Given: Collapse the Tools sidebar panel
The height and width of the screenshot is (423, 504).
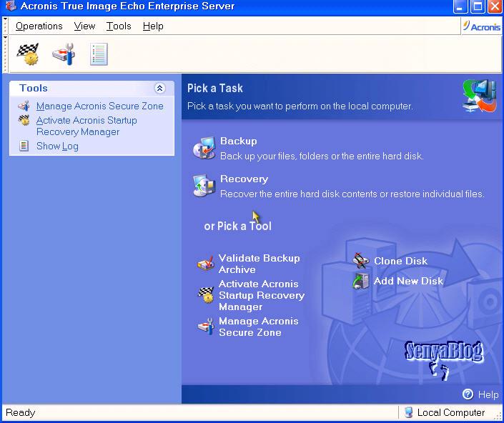Looking at the screenshot, I should [x=159, y=88].
